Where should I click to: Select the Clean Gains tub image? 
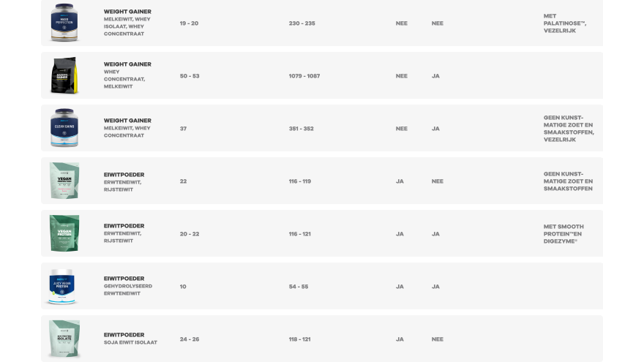pyautogui.click(x=64, y=128)
